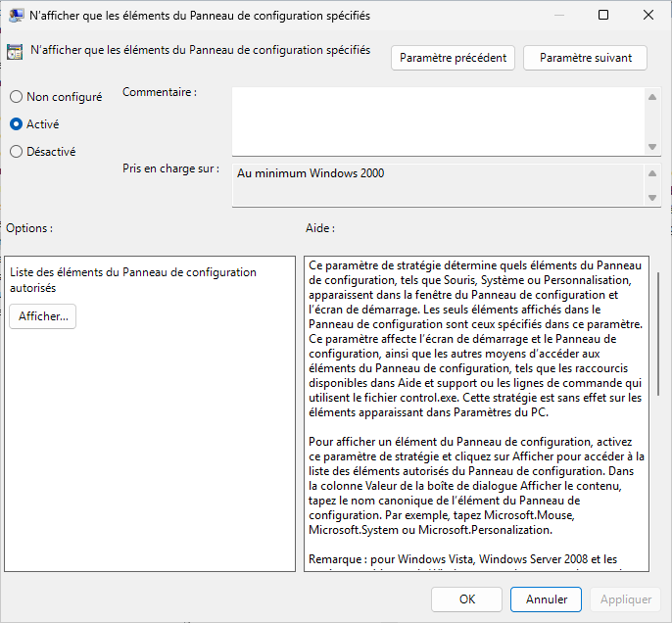Minimize the policy settings window
Viewport: 672px width, 623px height.
[x=558, y=16]
